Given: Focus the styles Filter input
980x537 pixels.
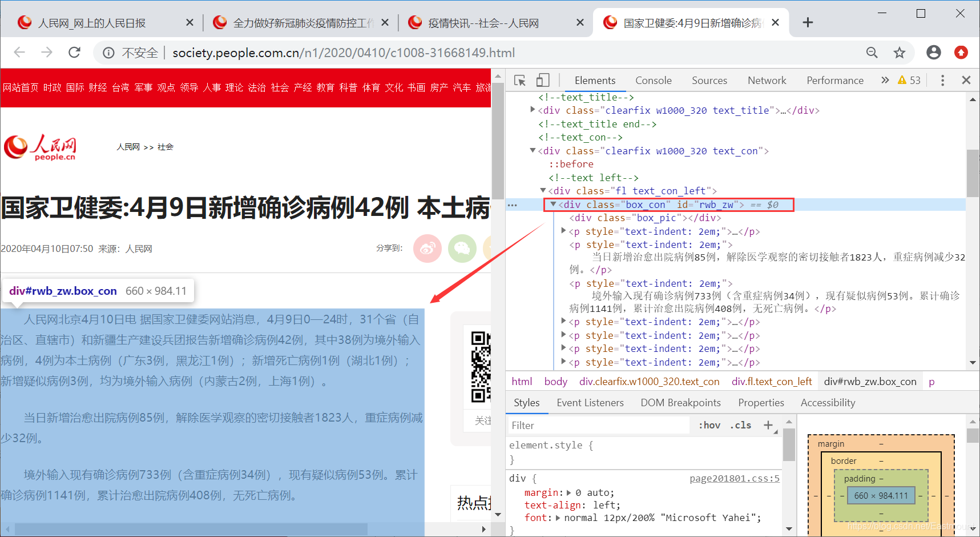Looking at the screenshot, I should click(599, 425).
